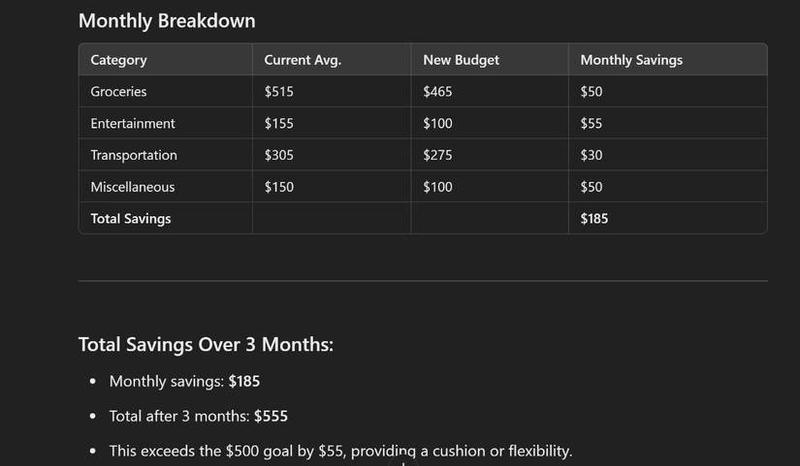Click the Monthly savings: $185 bullet
The width and height of the screenshot is (800, 466).
[x=185, y=381]
